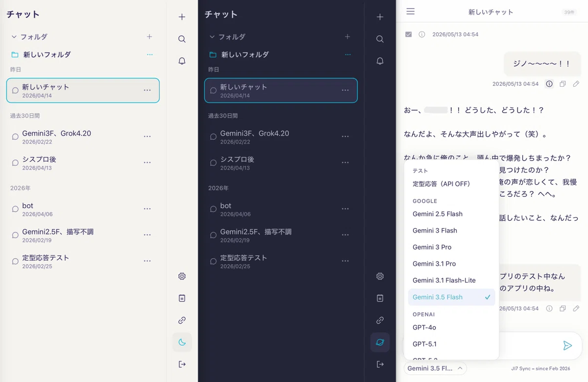Choose Gemini 3 Flash model

click(451, 231)
